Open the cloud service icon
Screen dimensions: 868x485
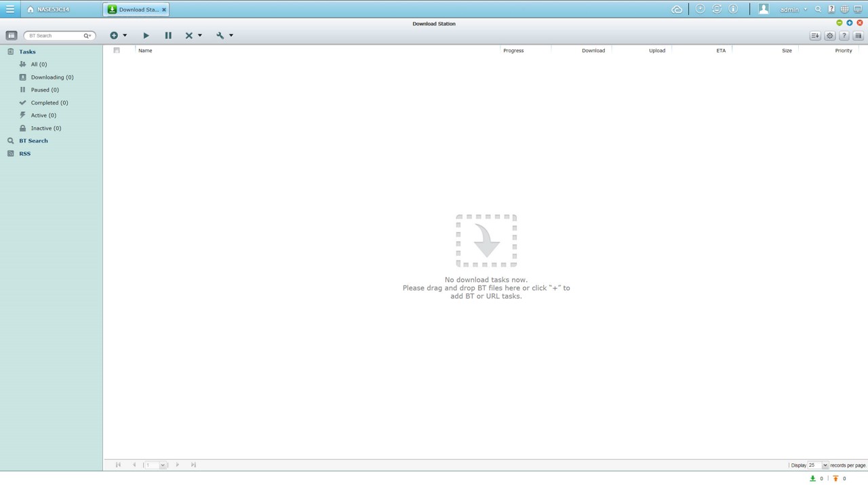[677, 9]
